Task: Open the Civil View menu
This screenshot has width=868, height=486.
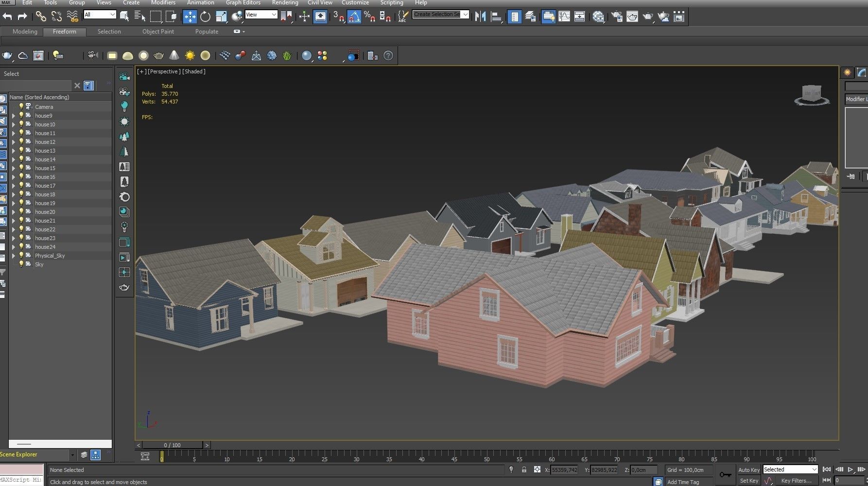Action: (x=320, y=3)
